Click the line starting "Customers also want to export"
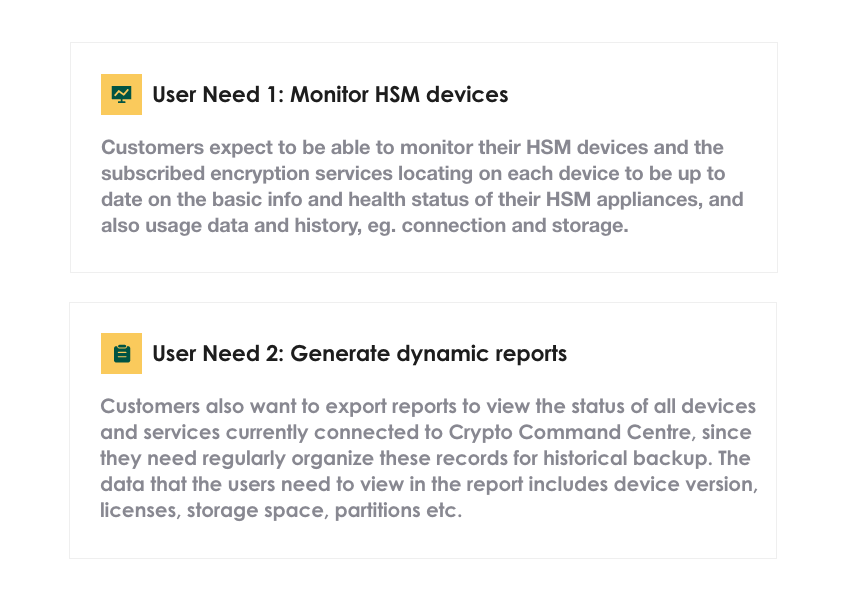Viewport: 846px width, 603px height. pos(428,406)
